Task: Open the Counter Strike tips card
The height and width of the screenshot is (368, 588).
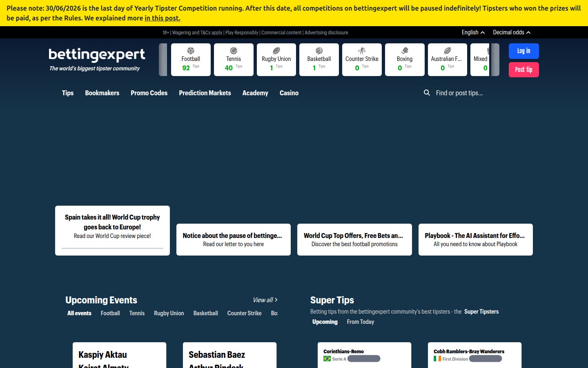Action: click(362, 60)
